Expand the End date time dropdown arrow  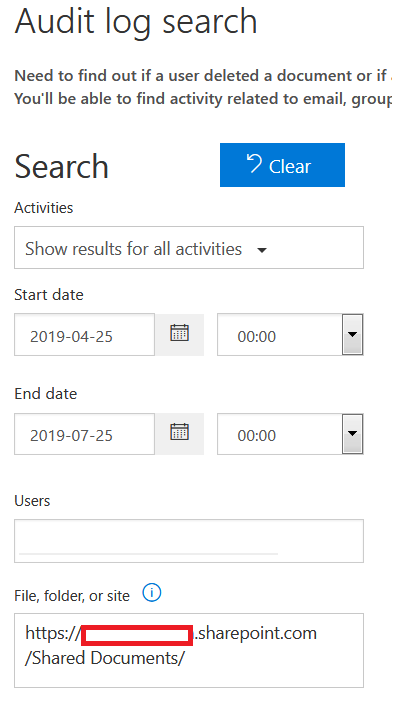[352, 434]
